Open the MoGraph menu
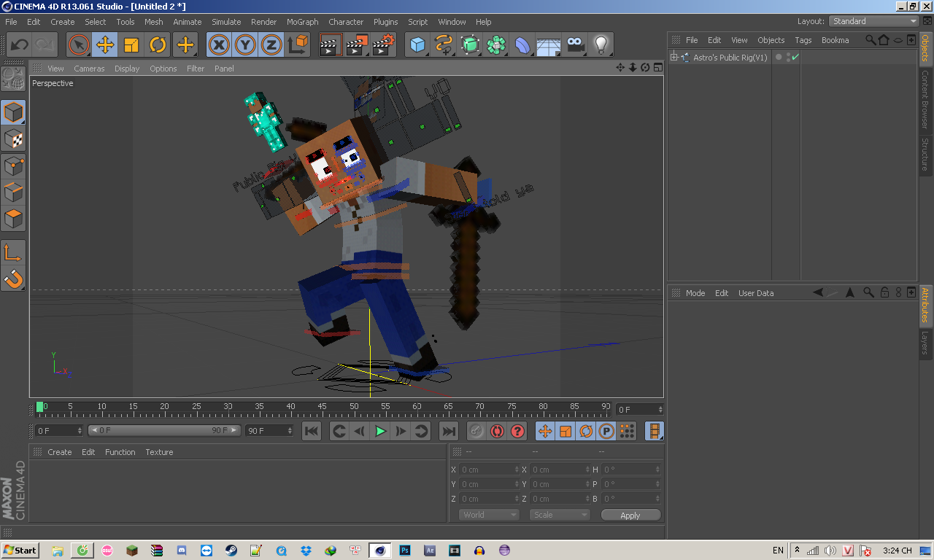Viewport: 934px width, 560px height. (302, 22)
